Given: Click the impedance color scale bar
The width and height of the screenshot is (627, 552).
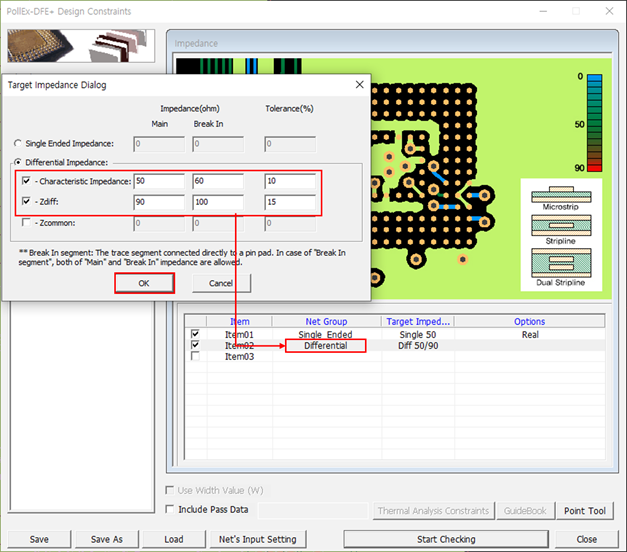Looking at the screenshot, I should 594,123.
